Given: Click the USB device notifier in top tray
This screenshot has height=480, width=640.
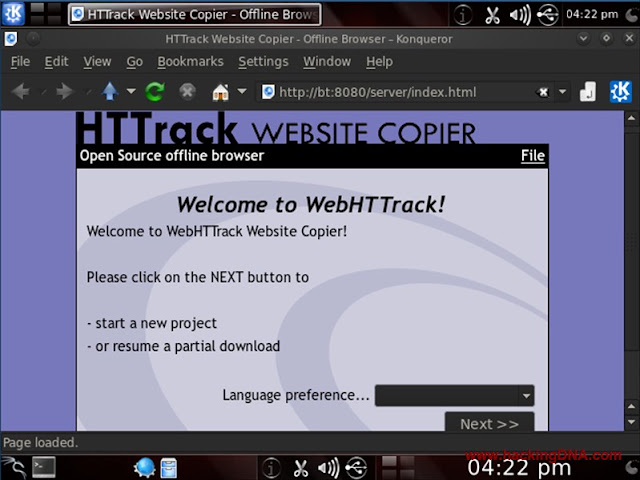Looking at the screenshot, I should [548, 15].
